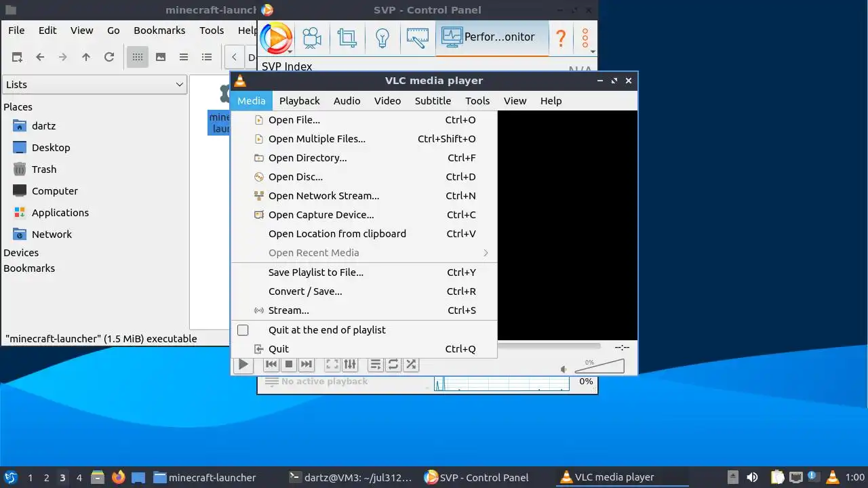
Task: Switch file manager to compact view
Action: pos(184,57)
